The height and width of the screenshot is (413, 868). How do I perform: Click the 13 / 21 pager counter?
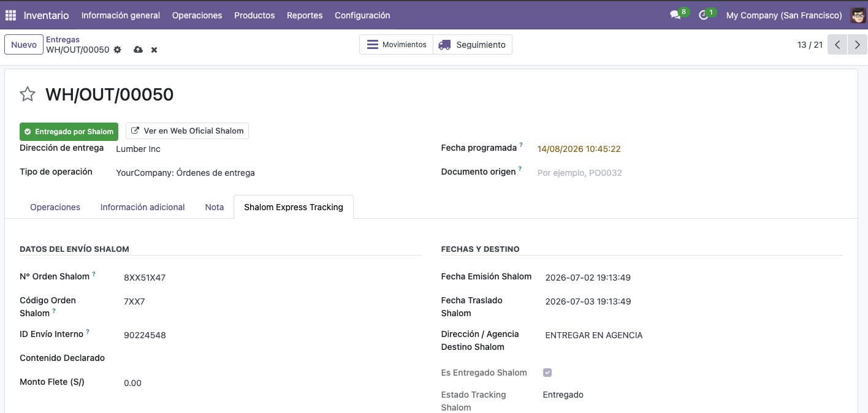[x=810, y=45]
